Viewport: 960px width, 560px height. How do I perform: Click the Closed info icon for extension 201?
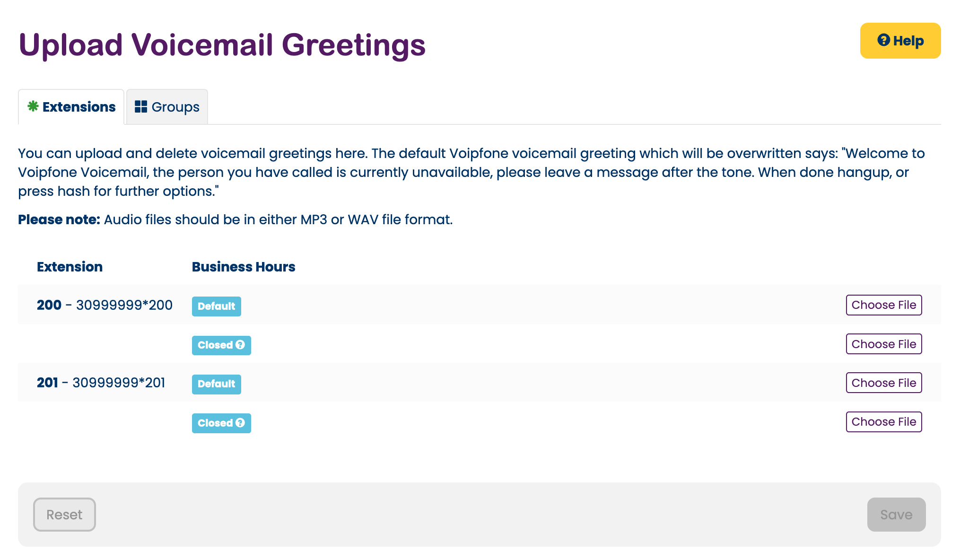(241, 422)
